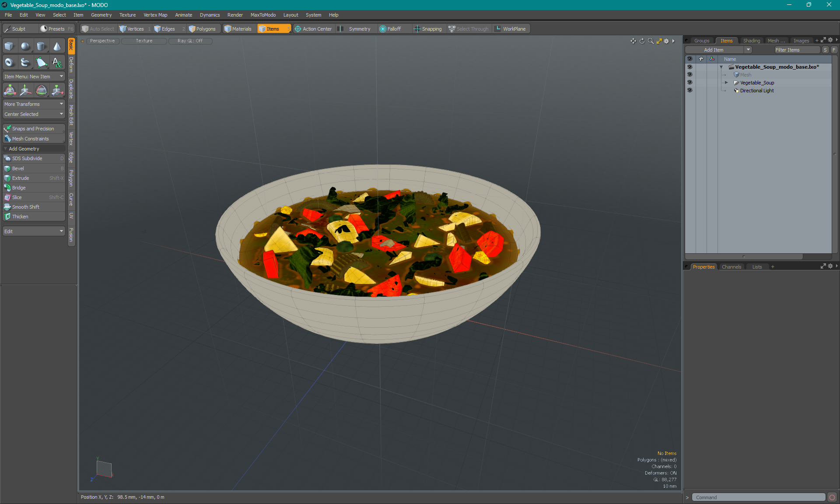Open the Edit dropdown in tool panel
Screen dimensions: 840x504
[x=34, y=231]
